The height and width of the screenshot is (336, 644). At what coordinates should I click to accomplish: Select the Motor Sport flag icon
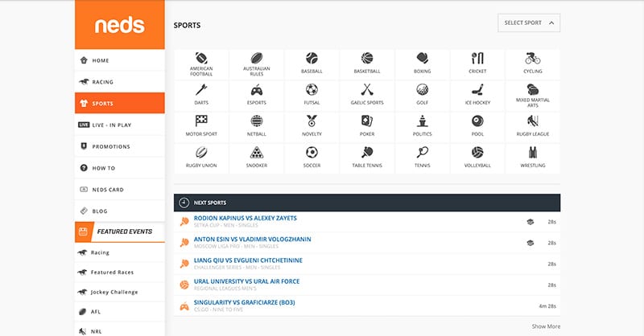[x=201, y=121]
